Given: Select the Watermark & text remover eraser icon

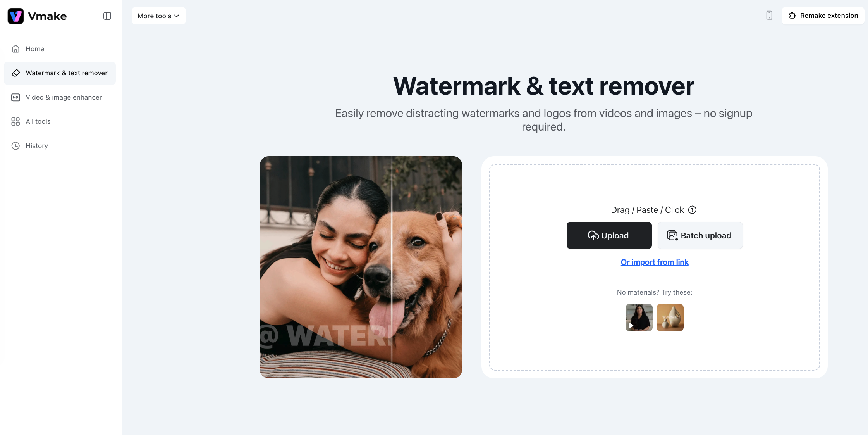Looking at the screenshot, I should tap(15, 73).
